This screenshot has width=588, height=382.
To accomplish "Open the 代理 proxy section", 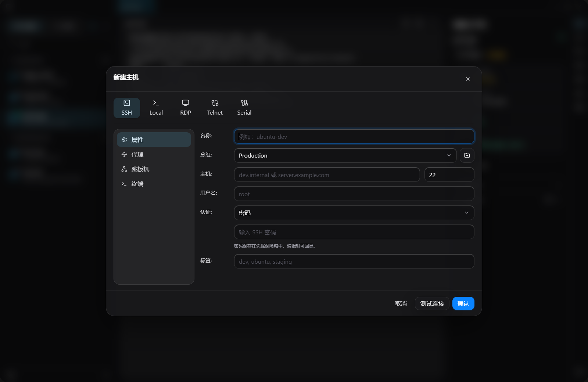I will 154,154.
